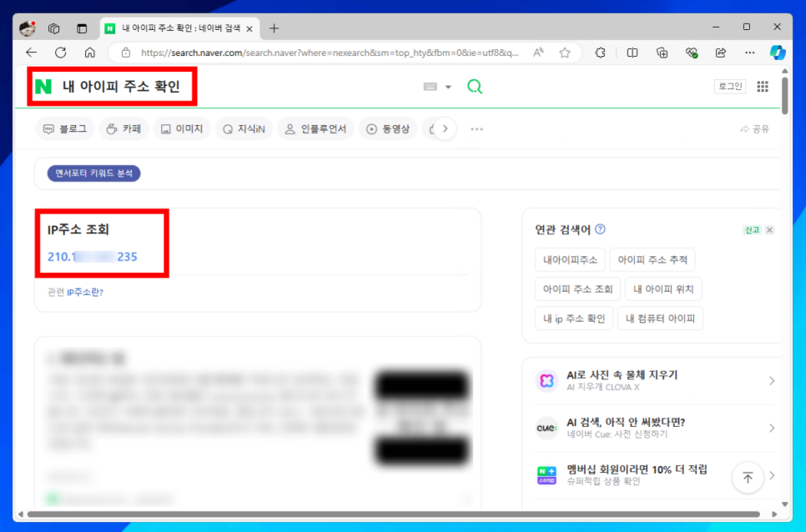806x532 pixels.
Task: Search related keyword 아이피 주소 조회
Action: (577, 289)
